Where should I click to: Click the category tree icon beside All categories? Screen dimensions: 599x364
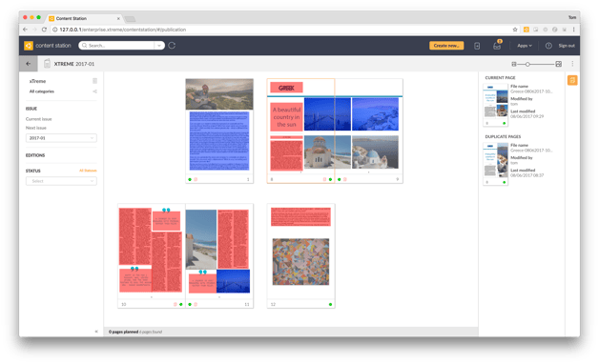94,91
